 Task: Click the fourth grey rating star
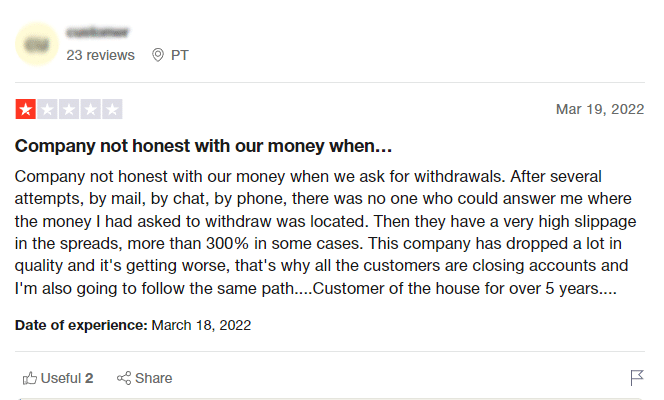tap(91, 109)
